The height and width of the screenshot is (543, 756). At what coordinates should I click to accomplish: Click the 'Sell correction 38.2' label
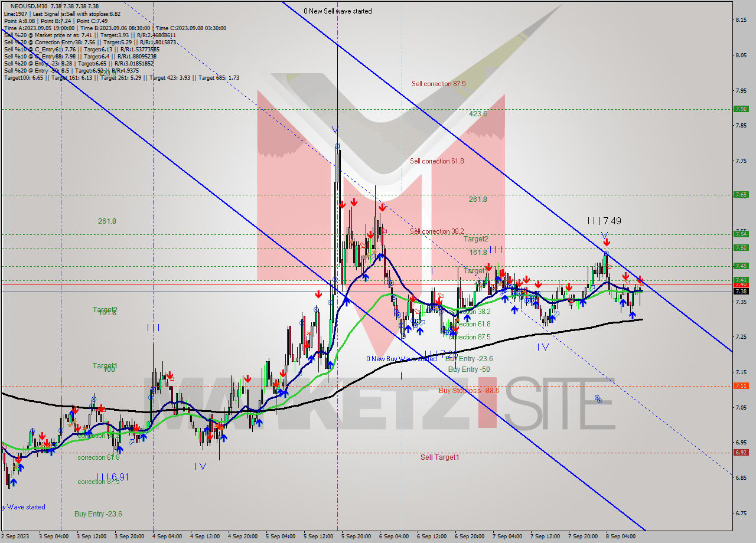click(437, 231)
